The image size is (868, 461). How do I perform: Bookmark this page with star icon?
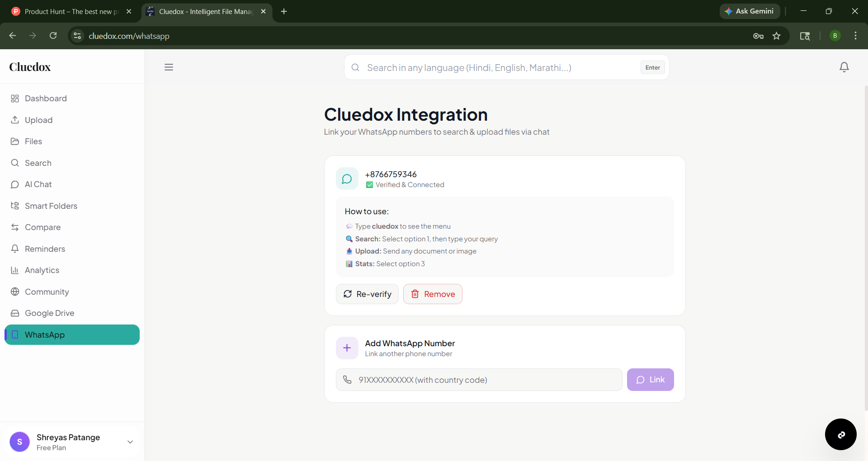(777, 36)
